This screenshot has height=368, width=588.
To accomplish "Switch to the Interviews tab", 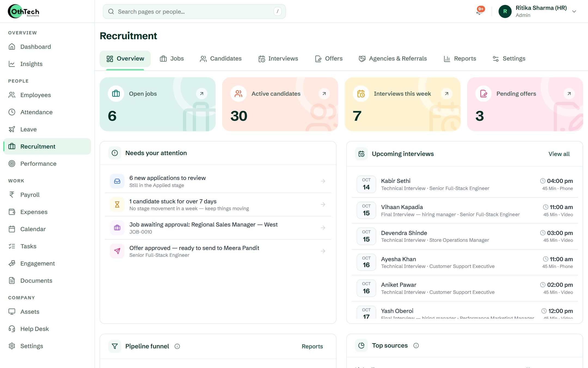I will tap(278, 59).
